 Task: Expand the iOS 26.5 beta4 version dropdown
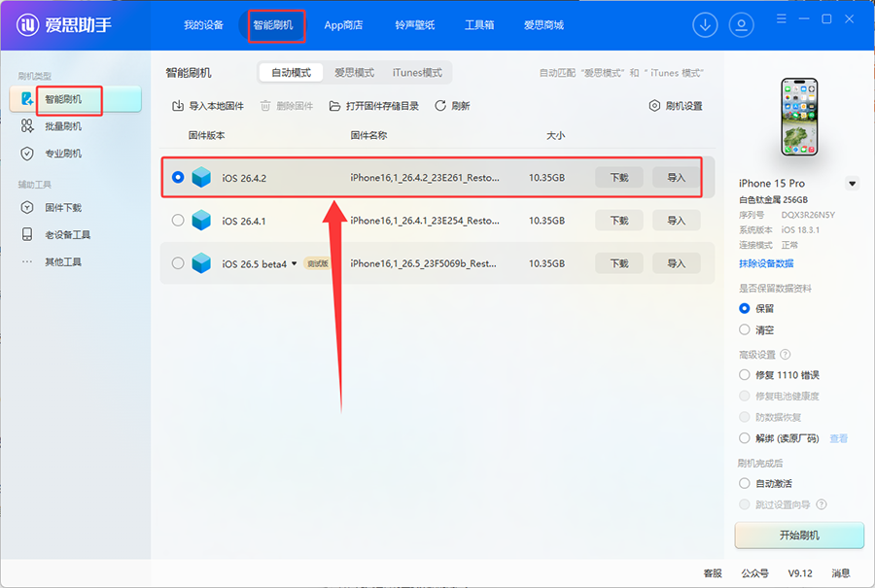pos(294,263)
